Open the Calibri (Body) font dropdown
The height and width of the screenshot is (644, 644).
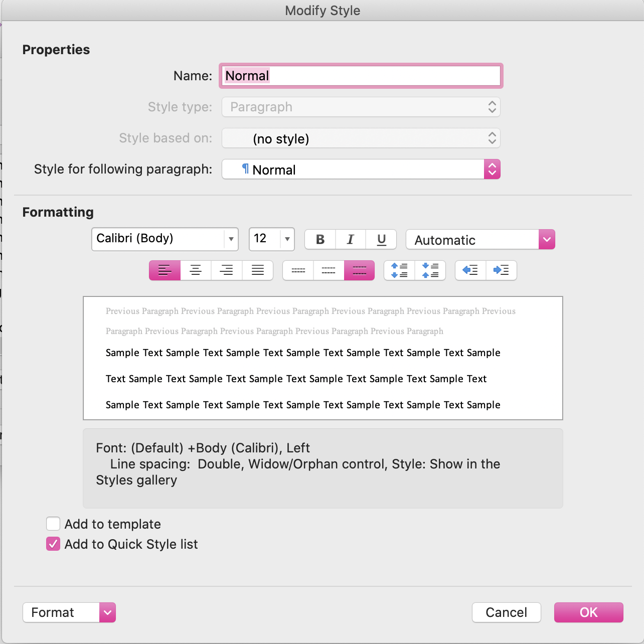(231, 239)
